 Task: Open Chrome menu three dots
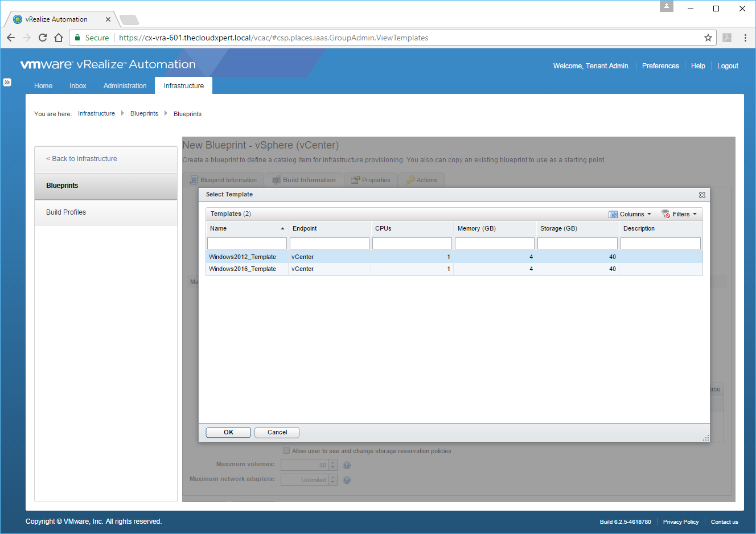pos(745,38)
